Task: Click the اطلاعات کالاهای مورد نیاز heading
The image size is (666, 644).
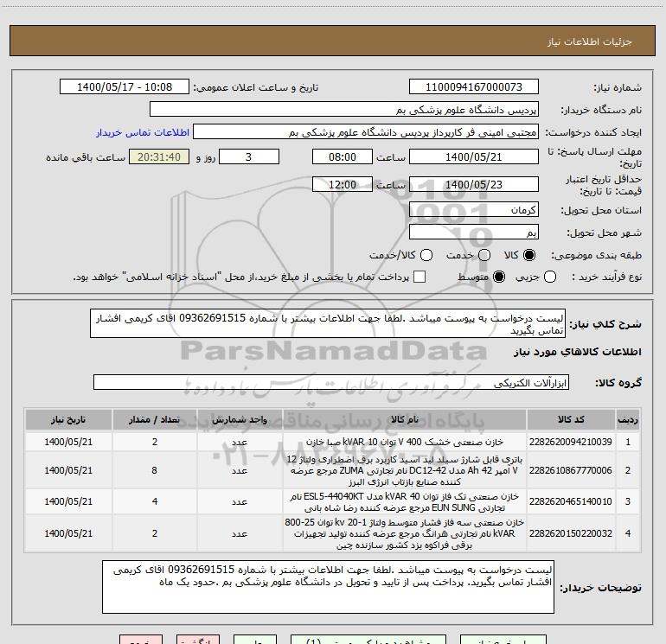Action: coord(578,352)
